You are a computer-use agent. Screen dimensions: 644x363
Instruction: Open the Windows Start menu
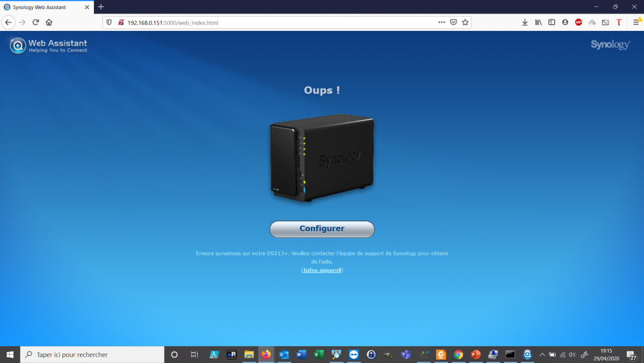coord(10,355)
